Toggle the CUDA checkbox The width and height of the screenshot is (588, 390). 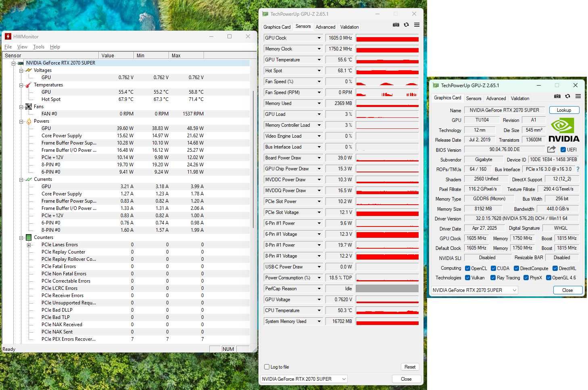[x=494, y=268]
